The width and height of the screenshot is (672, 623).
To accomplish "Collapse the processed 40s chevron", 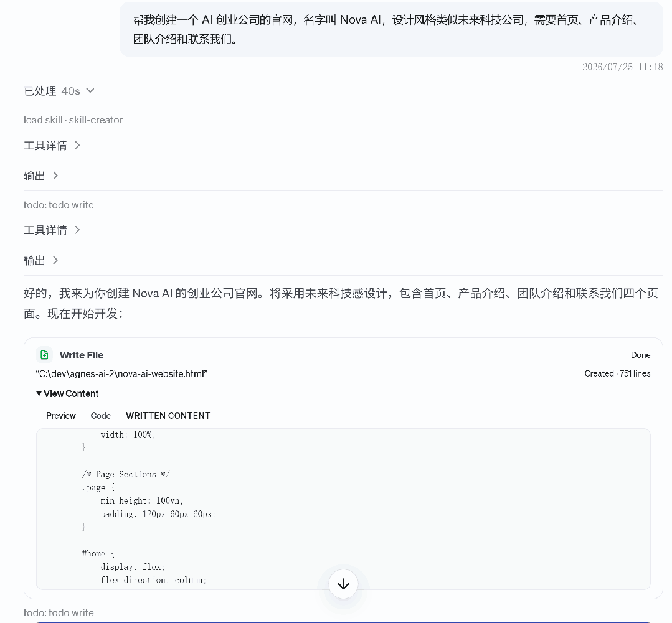I will click(90, 91).
